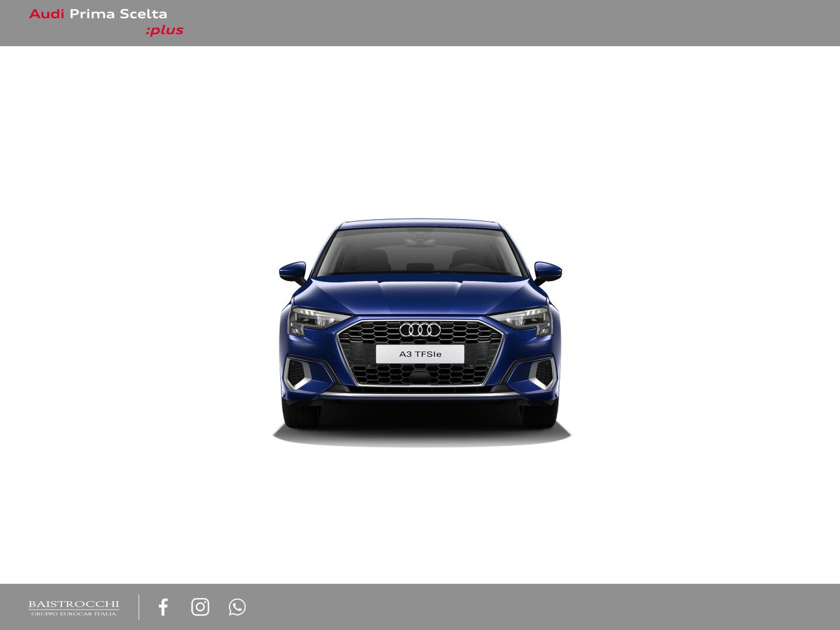This screenshot has height=630, width=840.
Task: Click the Audi Prima Scelta :plus logo
Action: click(106, 22)
